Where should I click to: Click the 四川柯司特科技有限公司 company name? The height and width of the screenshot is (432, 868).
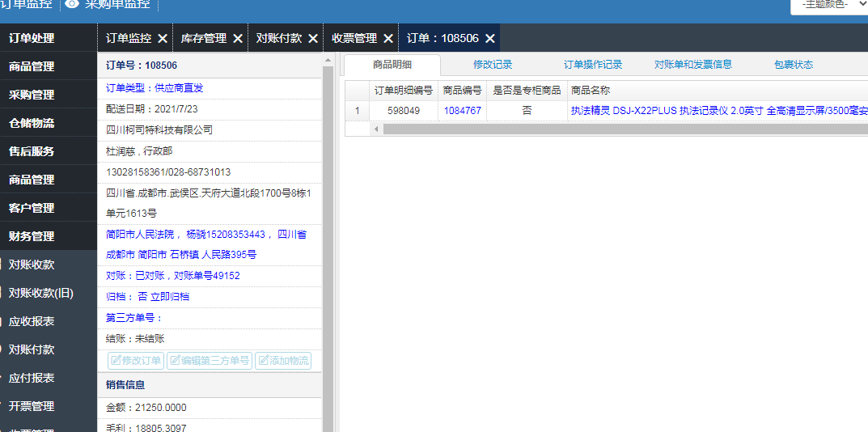coord(159,131)
